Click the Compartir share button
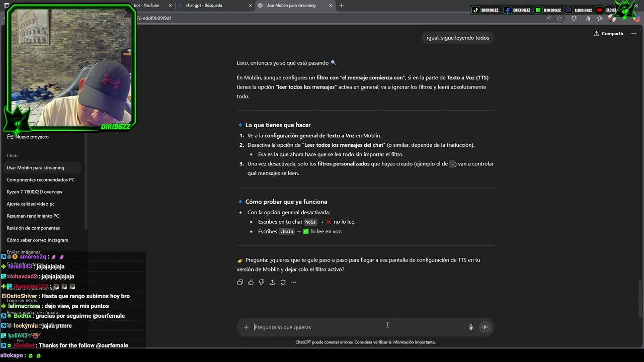Screen dimensions: 644x362 pos(609,34)
